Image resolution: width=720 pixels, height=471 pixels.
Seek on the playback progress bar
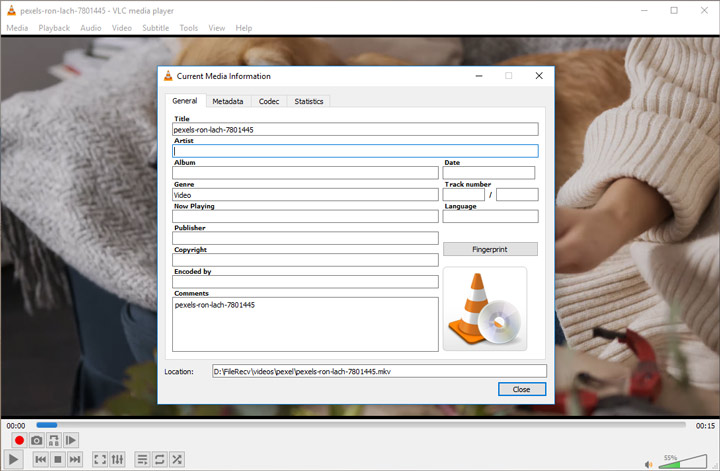coord(361,425)
